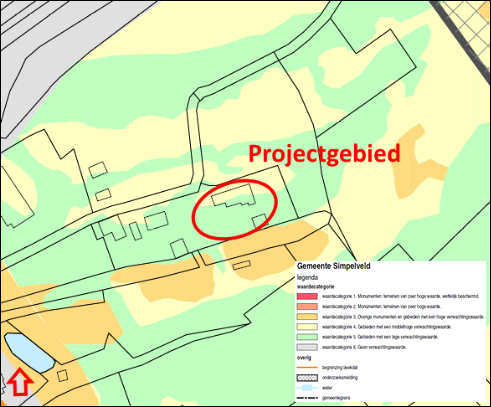Screen dimensions: 491x407
Task: Click the 'waardecategorie 1. Monumenten' wettelijk beschermd text
Action: click(400, 296)
